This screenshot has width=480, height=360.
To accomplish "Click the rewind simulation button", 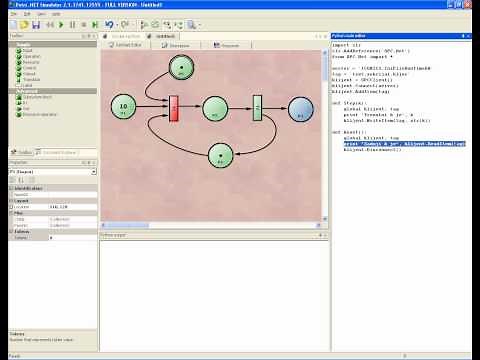I will coord(50,25).
